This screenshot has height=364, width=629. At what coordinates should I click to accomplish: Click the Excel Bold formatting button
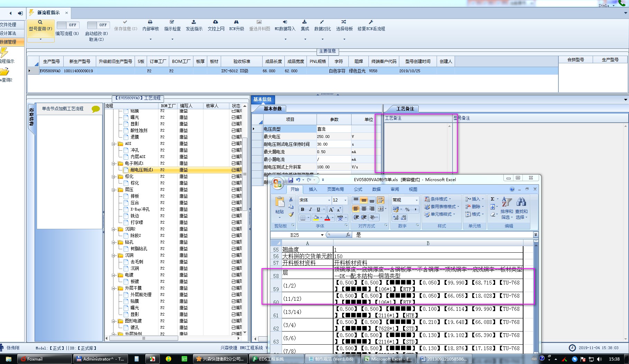click(x=302, y=209)
